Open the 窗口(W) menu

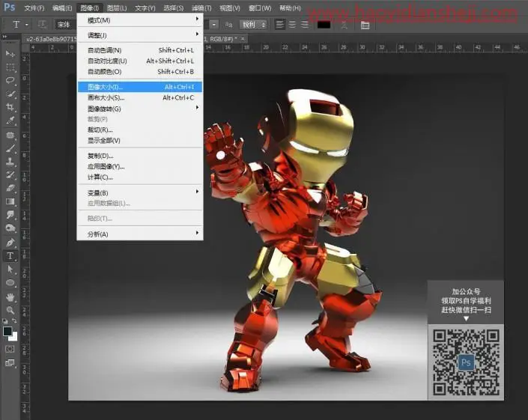click(260, 7)
